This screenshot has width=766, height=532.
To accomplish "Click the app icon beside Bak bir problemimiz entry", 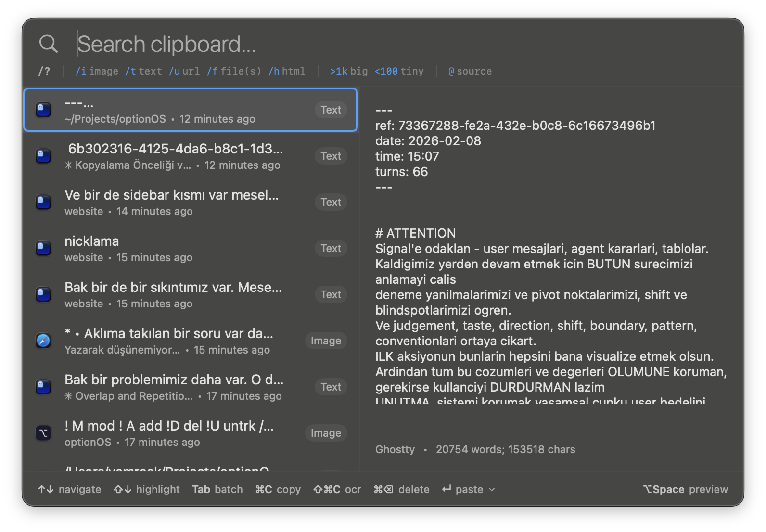I will click(x=43, y=387).
